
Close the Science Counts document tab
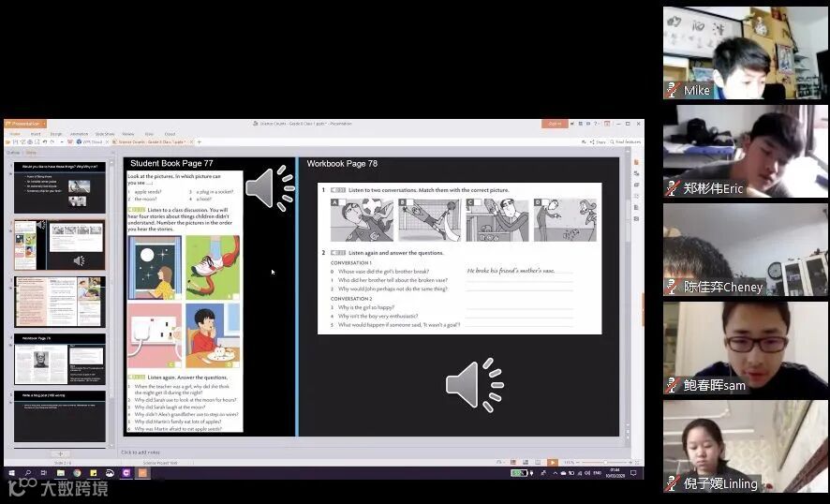click(192, 141)
